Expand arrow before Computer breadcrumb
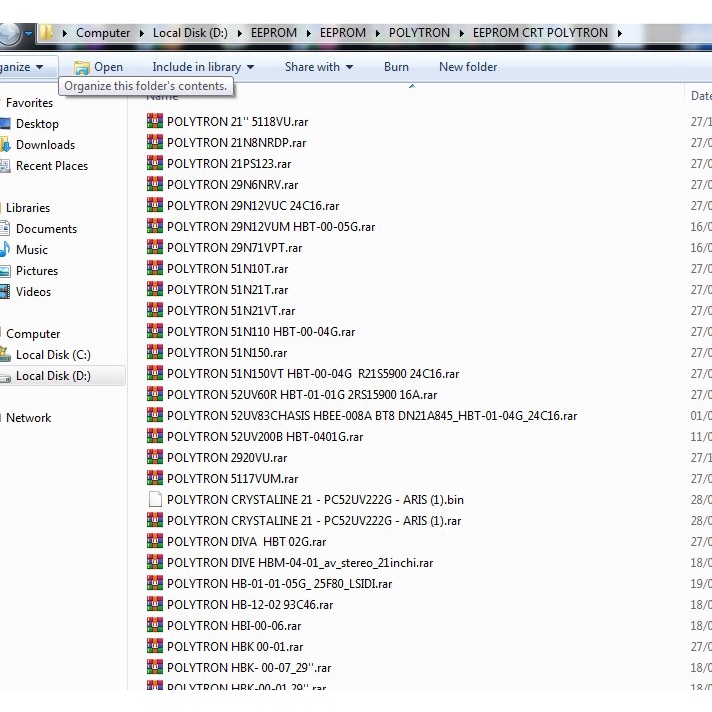Image resolution: width=712 pixels, height=712 pixels. coord(64,33)
